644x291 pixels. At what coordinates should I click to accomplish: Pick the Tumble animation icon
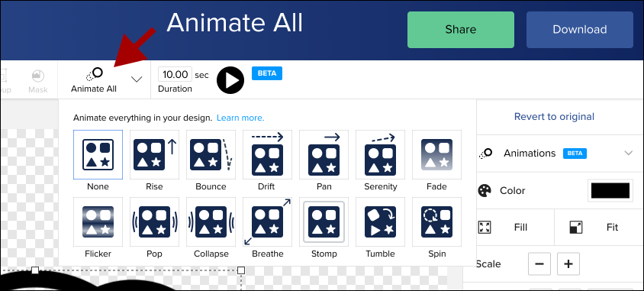(x=380, y=222)
